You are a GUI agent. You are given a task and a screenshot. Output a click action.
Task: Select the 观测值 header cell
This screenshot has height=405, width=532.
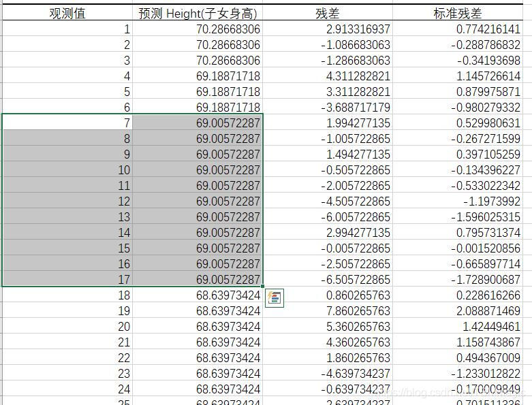(67, 13)
